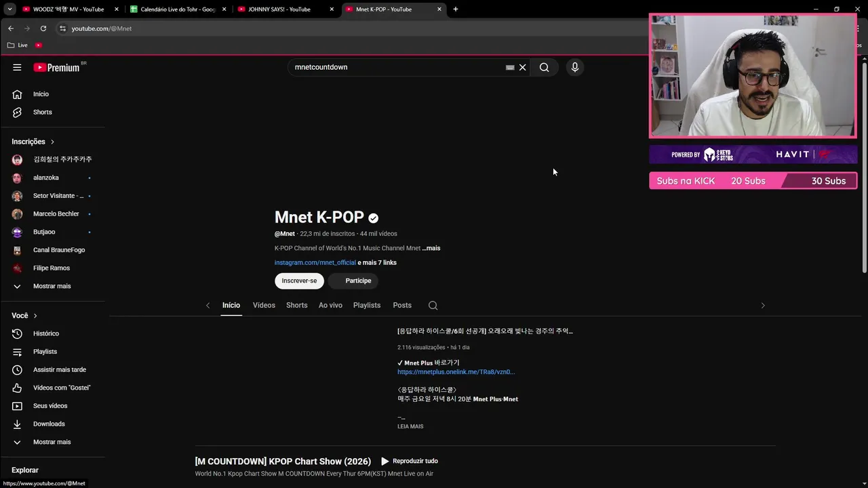Select the Início channel tab

tap(231, 306)
